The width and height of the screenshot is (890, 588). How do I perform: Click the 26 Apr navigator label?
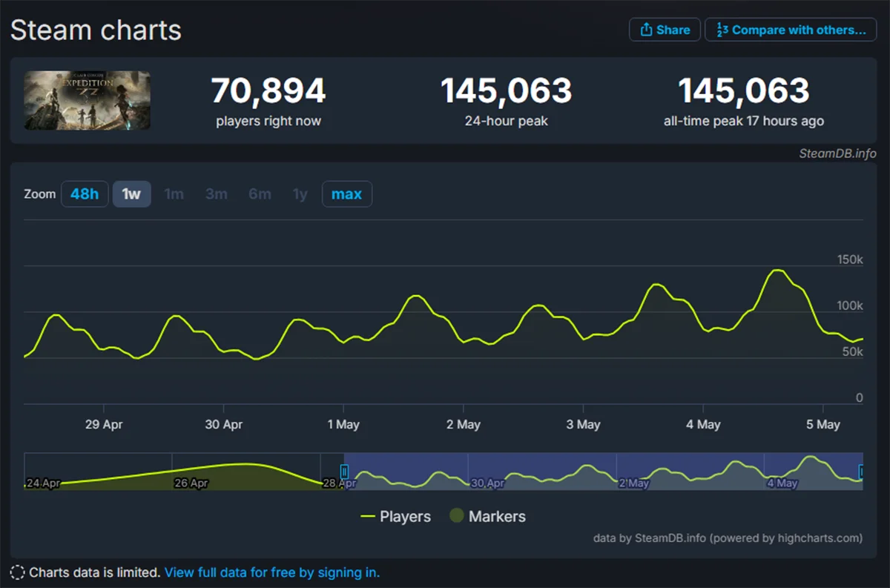tap(191, 483)
